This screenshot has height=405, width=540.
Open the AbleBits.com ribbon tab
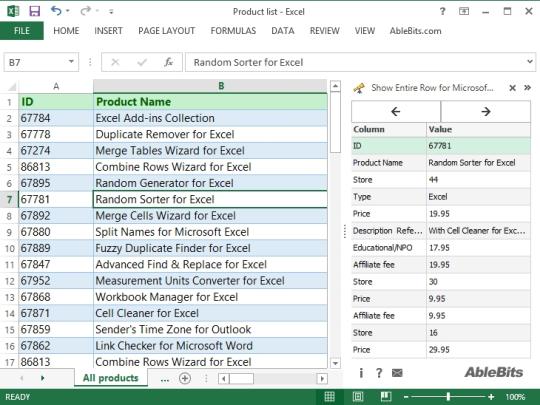pos(415,31)
